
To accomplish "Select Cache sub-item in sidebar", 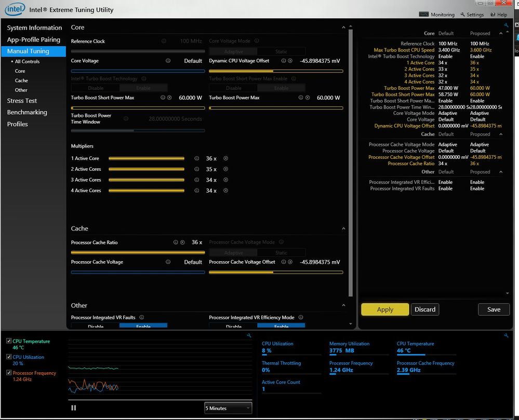I will coord(21,80).
